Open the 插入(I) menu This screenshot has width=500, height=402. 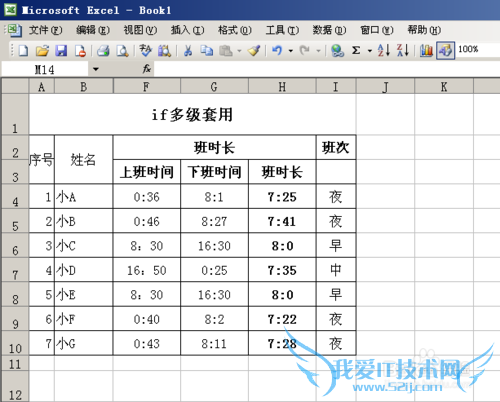187,30
